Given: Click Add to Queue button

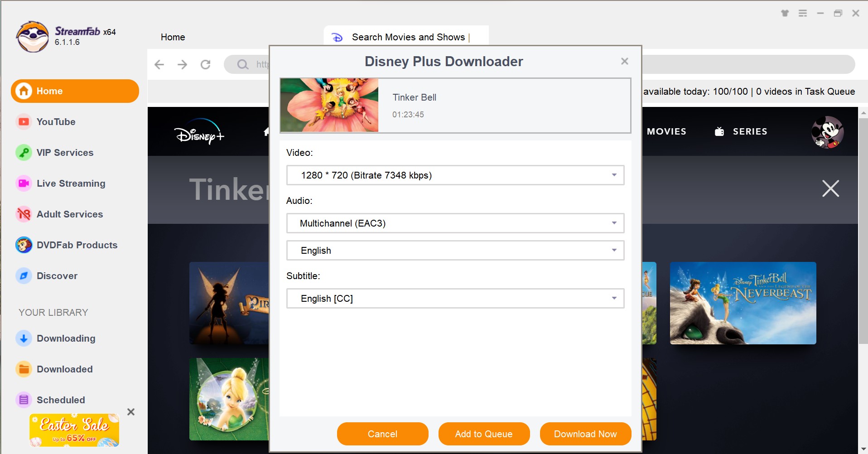Looking at the screenshot, I should tap(484, 434).
